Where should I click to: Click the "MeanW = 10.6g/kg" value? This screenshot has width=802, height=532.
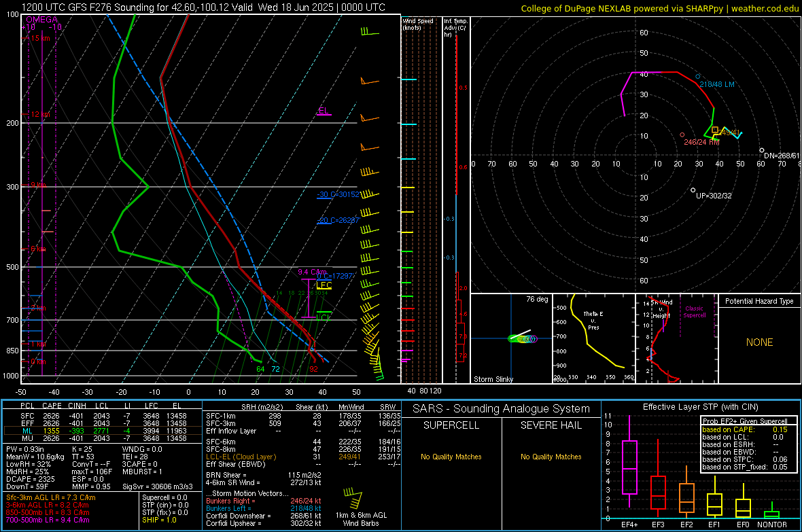click(x=35, y=457)
